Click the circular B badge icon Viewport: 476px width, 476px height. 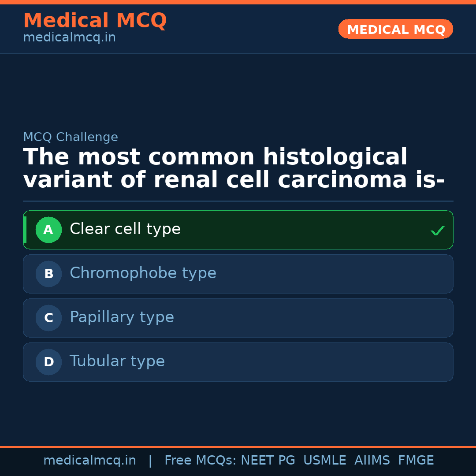pyautogui.click(x=48, y=274)
